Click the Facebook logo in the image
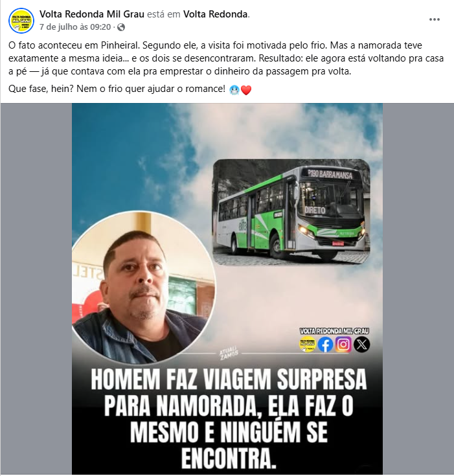The width and height of the screenshot is (454, 476). (x=325, y=345)
